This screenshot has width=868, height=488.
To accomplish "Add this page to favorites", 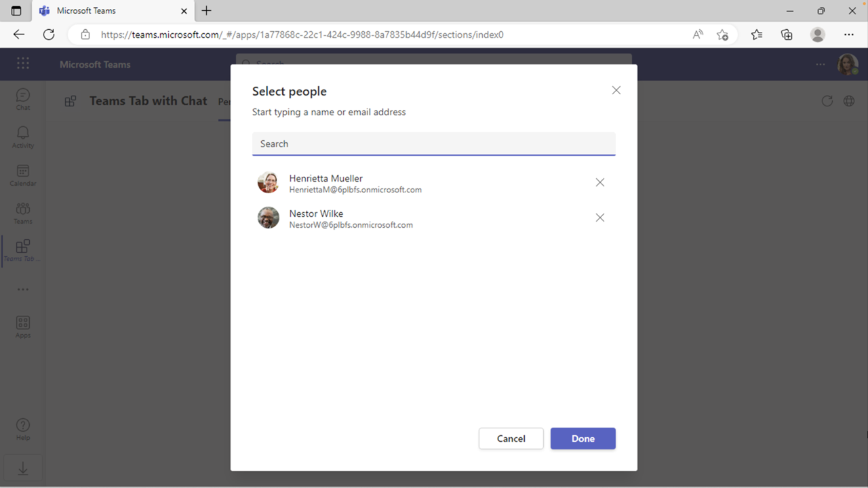I will point(722,35).
